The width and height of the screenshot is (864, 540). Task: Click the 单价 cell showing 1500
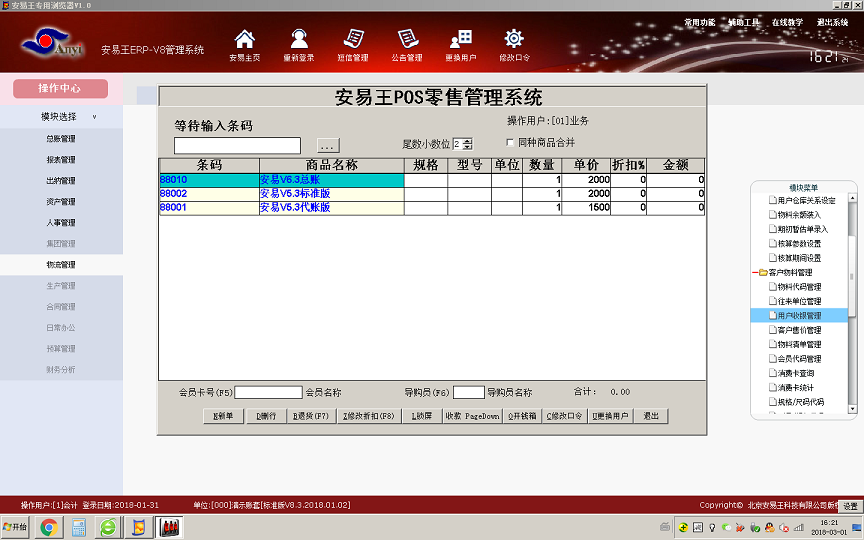[586, 207]
